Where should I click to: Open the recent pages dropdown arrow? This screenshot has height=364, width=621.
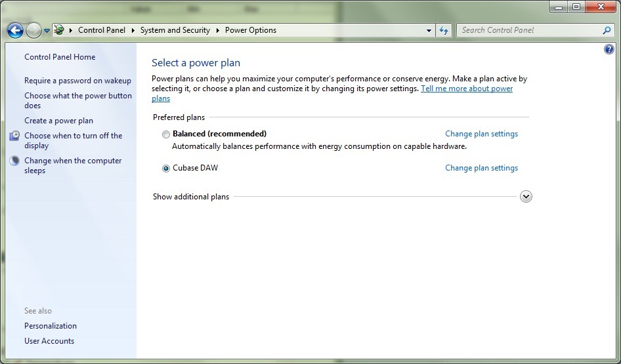tap(47, 31)
